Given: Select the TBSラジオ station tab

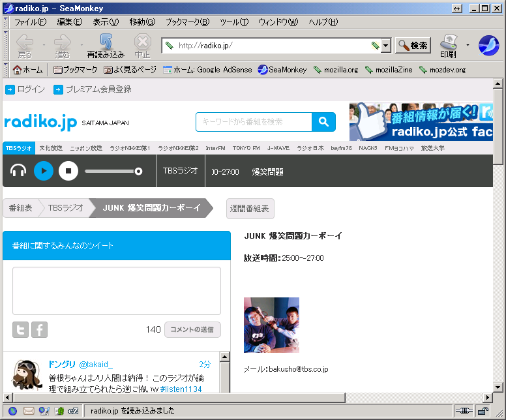Looking at the screenshot, I should point(19,148).
